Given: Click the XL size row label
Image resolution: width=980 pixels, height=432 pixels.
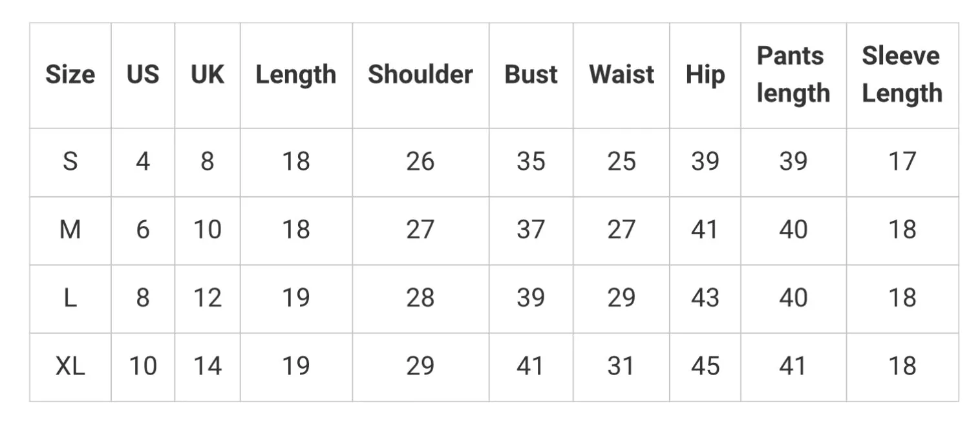Looking at the screenshot, I should (x=70, y=367).
